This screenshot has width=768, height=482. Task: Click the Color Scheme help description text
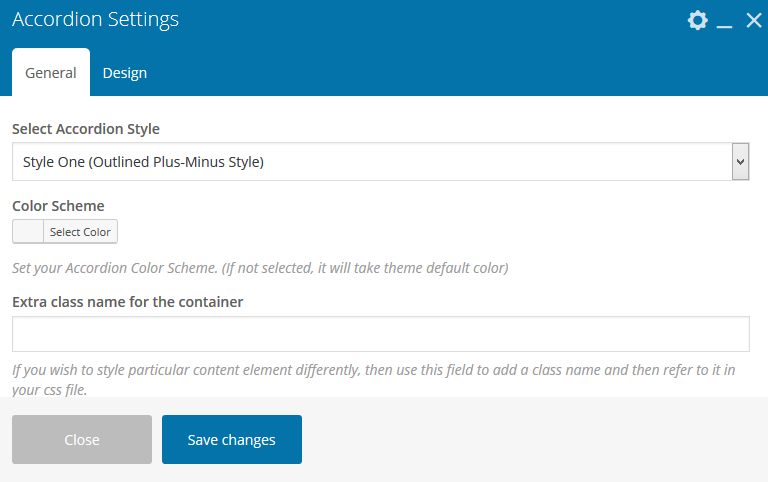click(x=260, y=268)
